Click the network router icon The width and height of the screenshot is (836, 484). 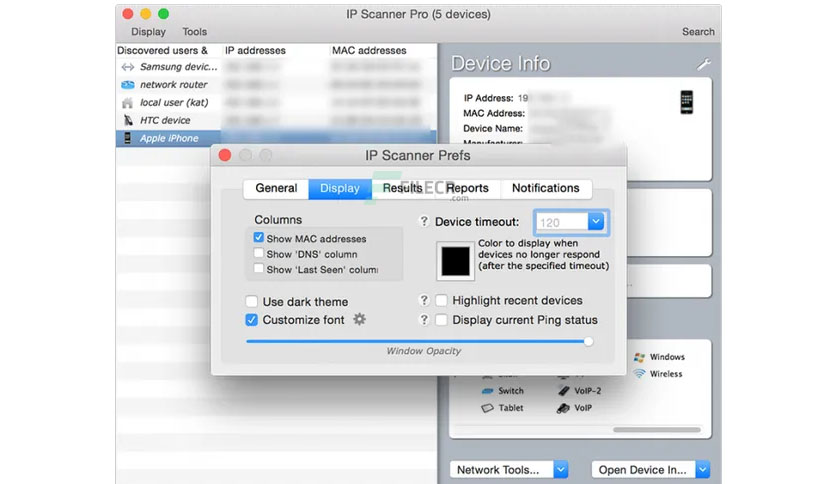point(127,85)
